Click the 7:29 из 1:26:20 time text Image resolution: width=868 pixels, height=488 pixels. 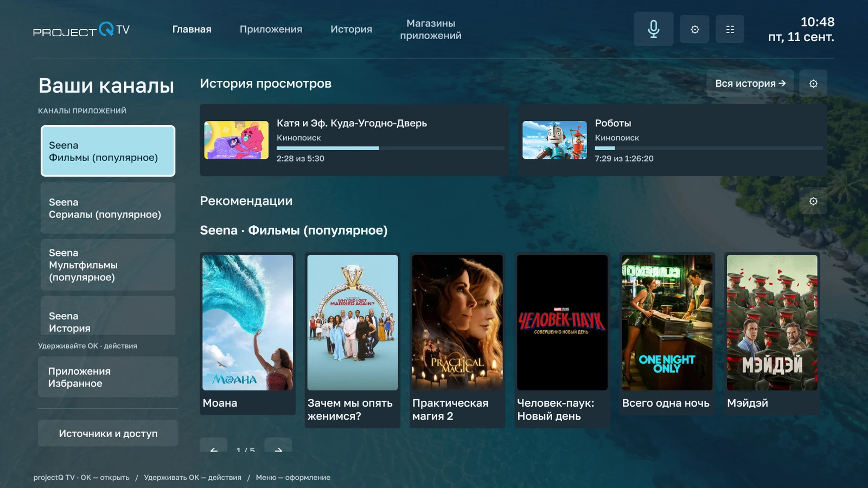pos(624,158)
